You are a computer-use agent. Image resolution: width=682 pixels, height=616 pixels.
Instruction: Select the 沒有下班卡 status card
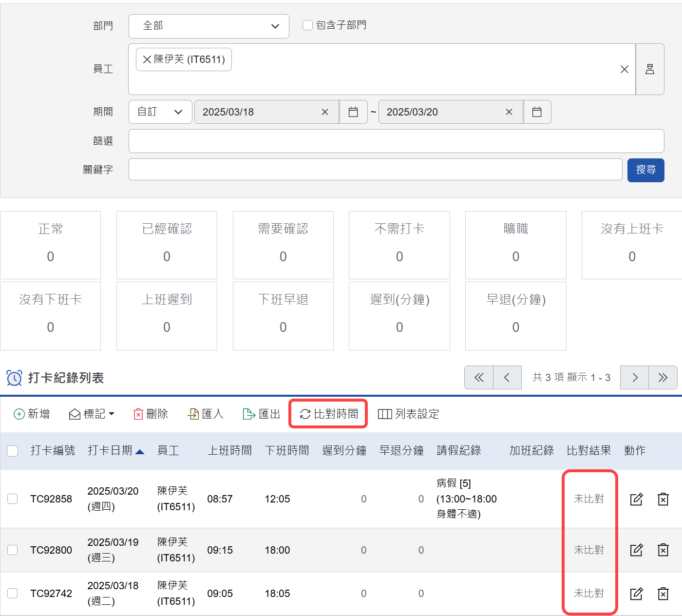point(50,316)
